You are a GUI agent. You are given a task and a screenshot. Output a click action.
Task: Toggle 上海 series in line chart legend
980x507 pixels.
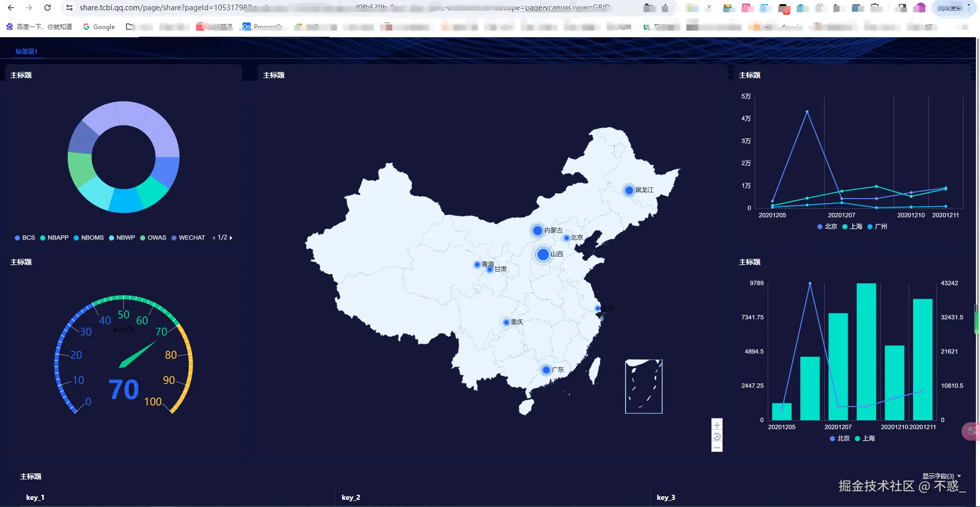click(x=852, y=227)
